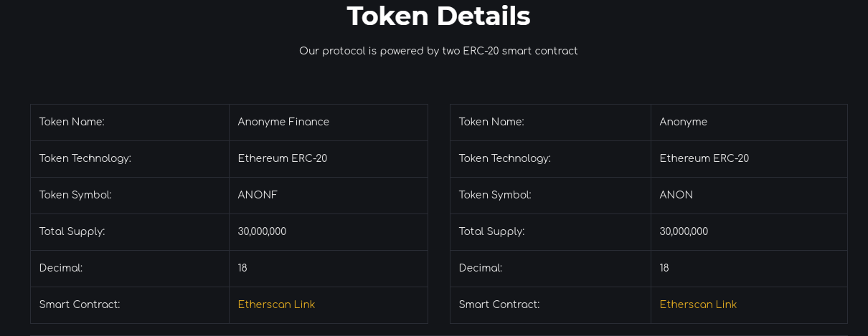This screenshot has width=868, height=336.
Task: Click Total Supply value in ANONF table
Action: click(x=262, y=231)
